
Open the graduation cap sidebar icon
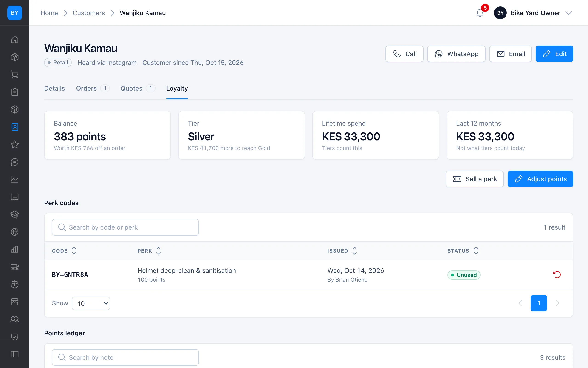point(14,214)
